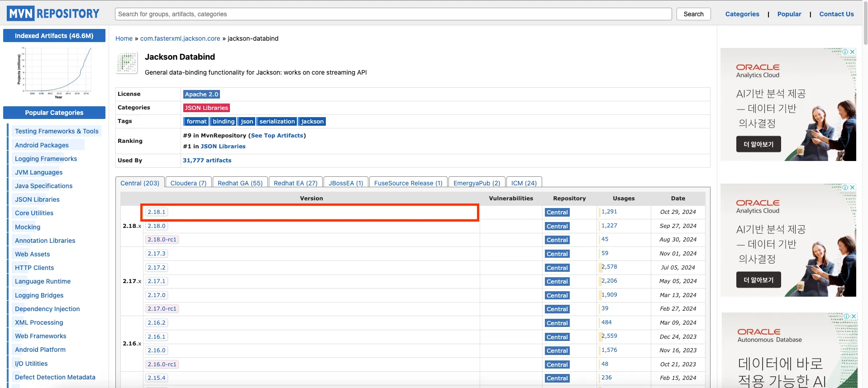The image size is (868, 388).
Task: Open JSON Libraries sidebar category
Action: click(37, 199)
